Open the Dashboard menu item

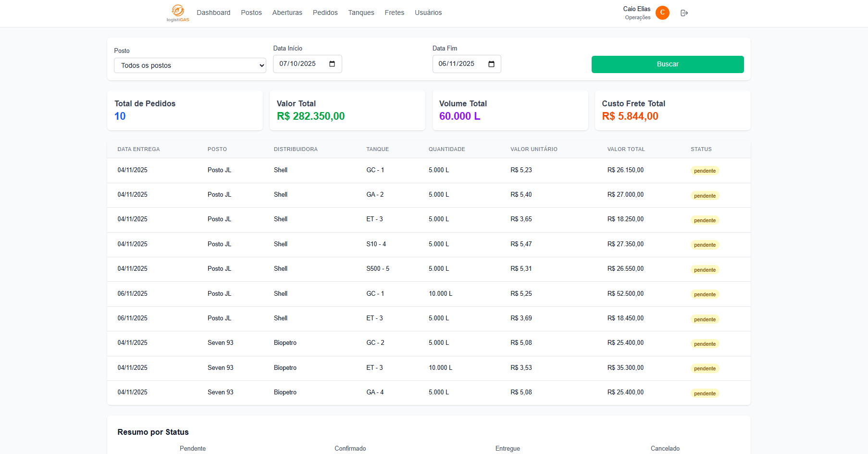[x=213, y=13]
